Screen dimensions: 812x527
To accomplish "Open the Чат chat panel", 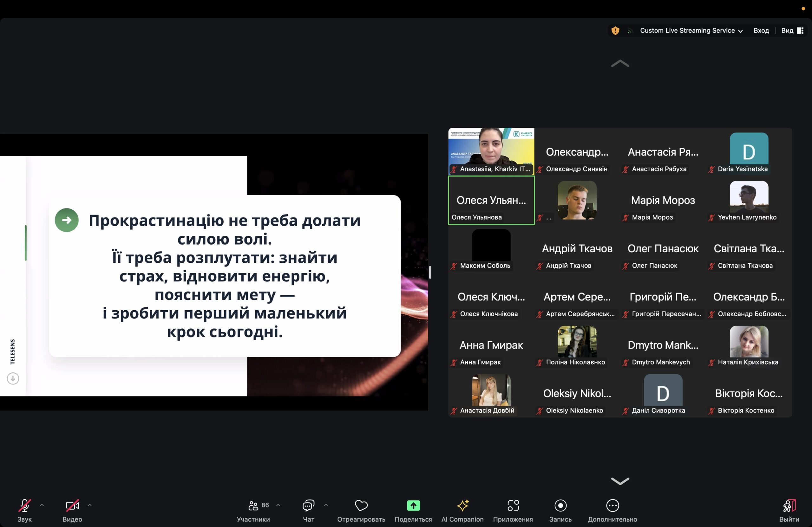I will pyautogui.click(x=308, y=510).
